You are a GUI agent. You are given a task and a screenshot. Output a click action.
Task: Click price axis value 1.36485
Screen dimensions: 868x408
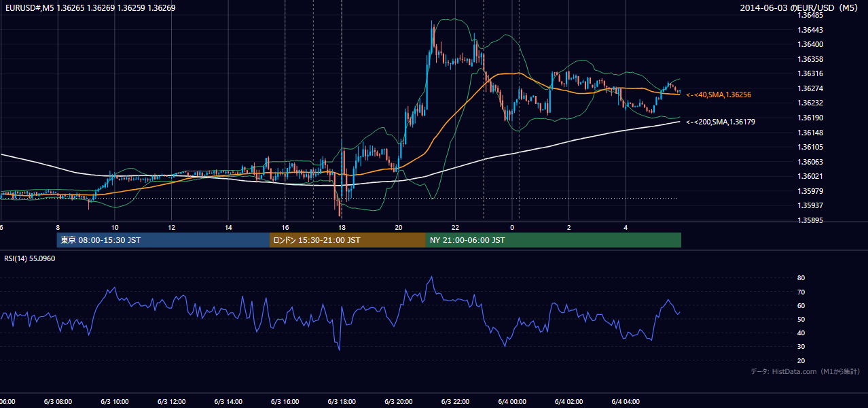click(x=811, y=16)
